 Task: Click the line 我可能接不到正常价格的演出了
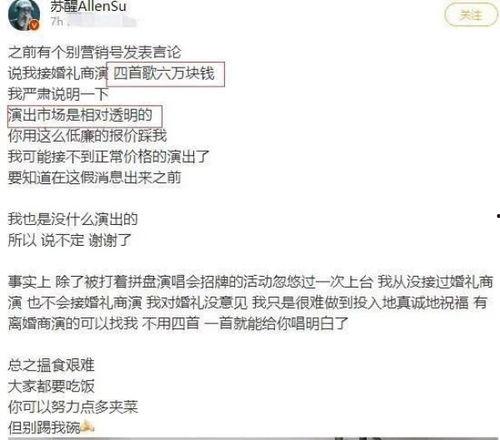pos(109,157)
